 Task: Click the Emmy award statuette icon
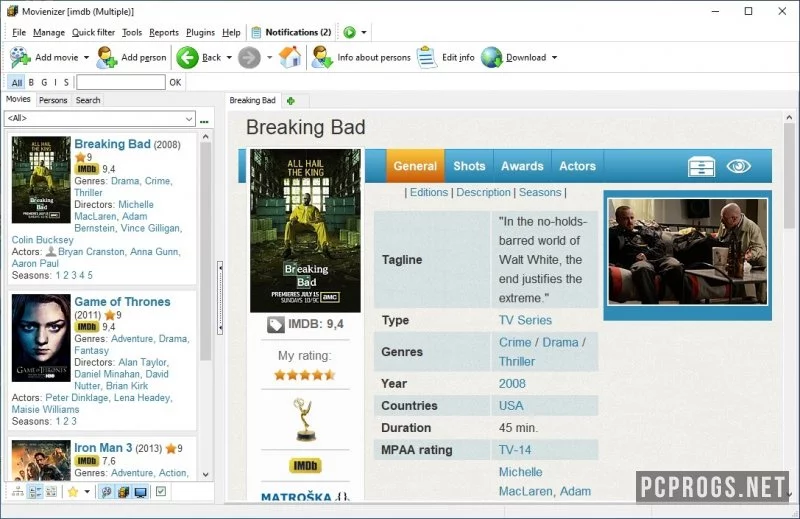coord(305,419)
